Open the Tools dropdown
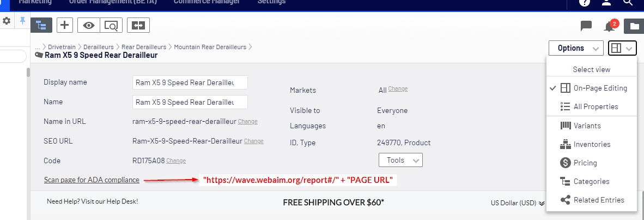Image resolution: width=644 pixels, height=220 pixels. (x=400, y=160)
